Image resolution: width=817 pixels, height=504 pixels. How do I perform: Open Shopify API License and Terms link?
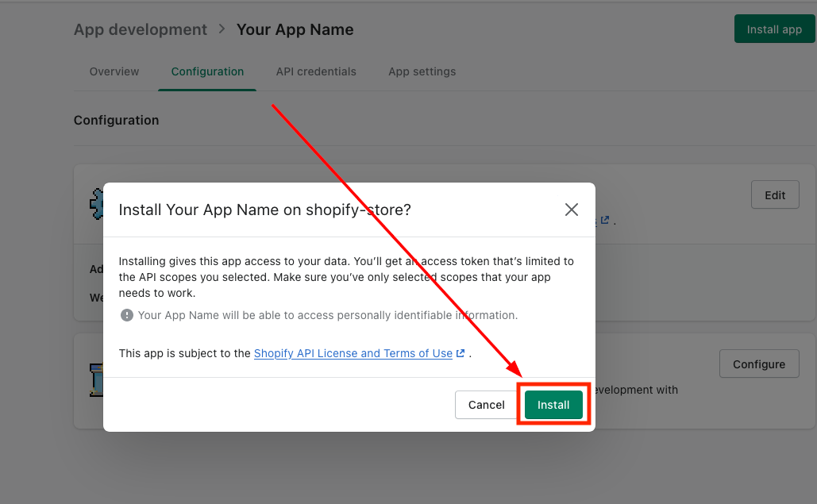[x=353, y=353]
